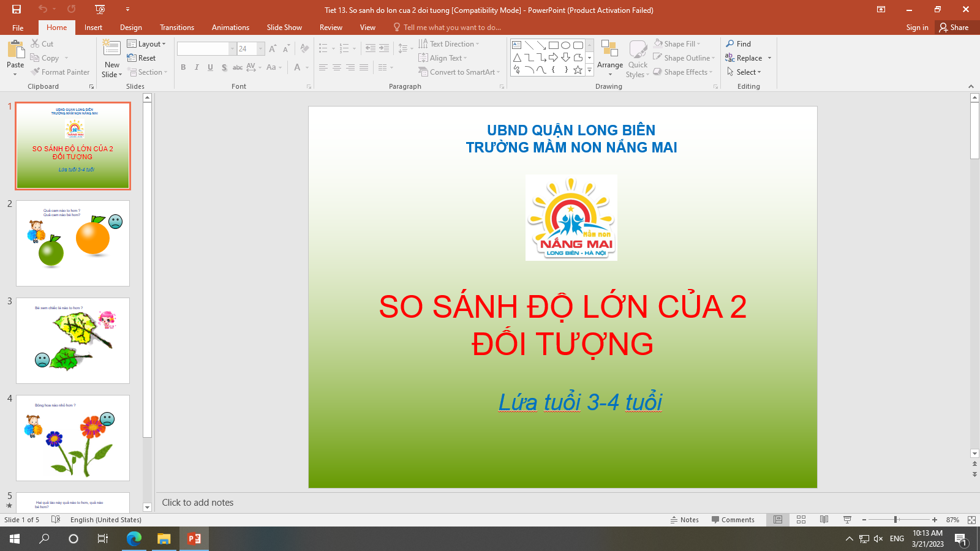
Task: Toggle the Notes pane
Action: 685,520
